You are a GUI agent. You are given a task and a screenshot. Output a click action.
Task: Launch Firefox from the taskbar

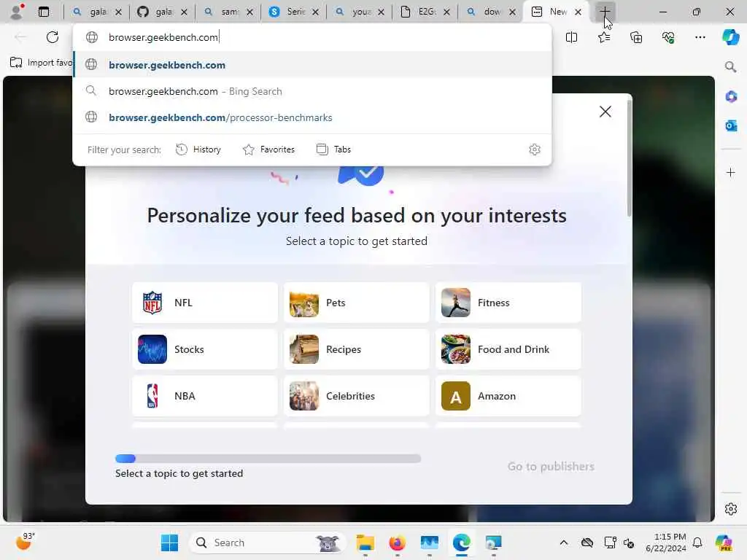tap(398, 542)
